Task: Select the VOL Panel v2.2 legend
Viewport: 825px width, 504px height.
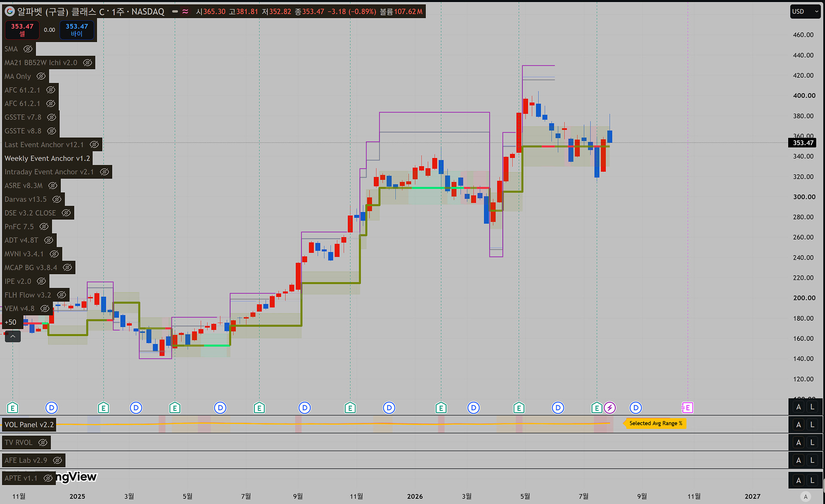Action: (x=29, y=425)
